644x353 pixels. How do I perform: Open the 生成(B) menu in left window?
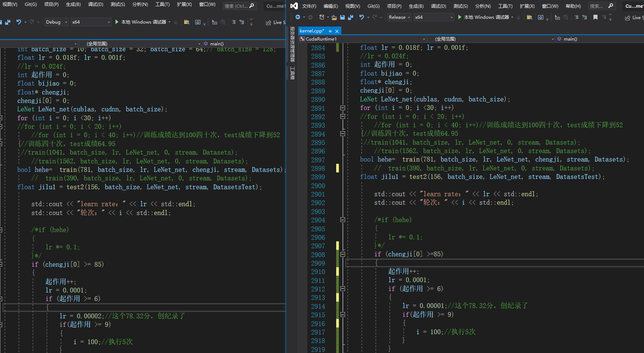coord(73,4)
